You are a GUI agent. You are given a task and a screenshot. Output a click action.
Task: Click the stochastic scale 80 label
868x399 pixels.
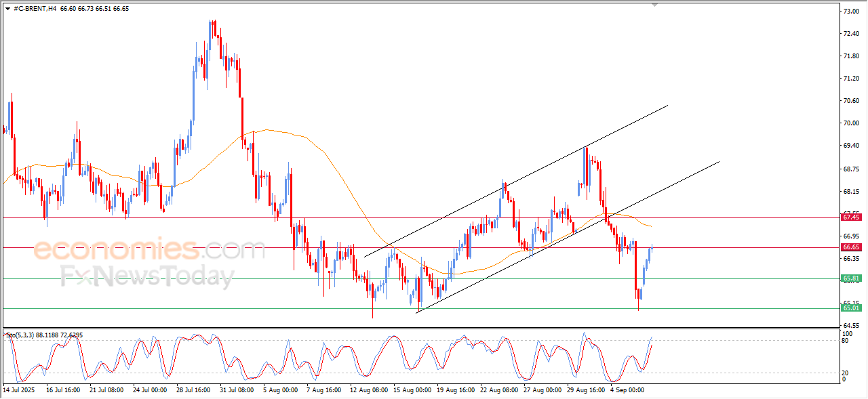(x=846, y=341)
